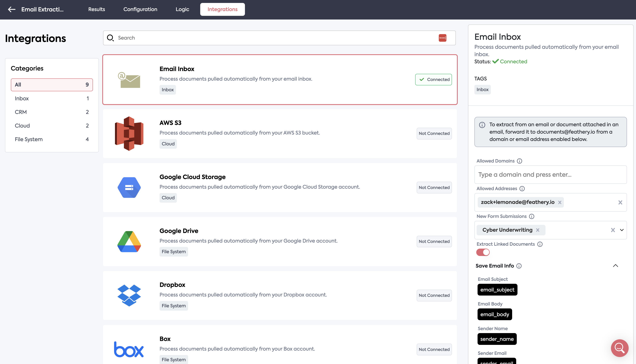Open the New Form Submissions dropdown arrow
The width and height of the screenshot is (636, 364).
[x=622, y=230]
